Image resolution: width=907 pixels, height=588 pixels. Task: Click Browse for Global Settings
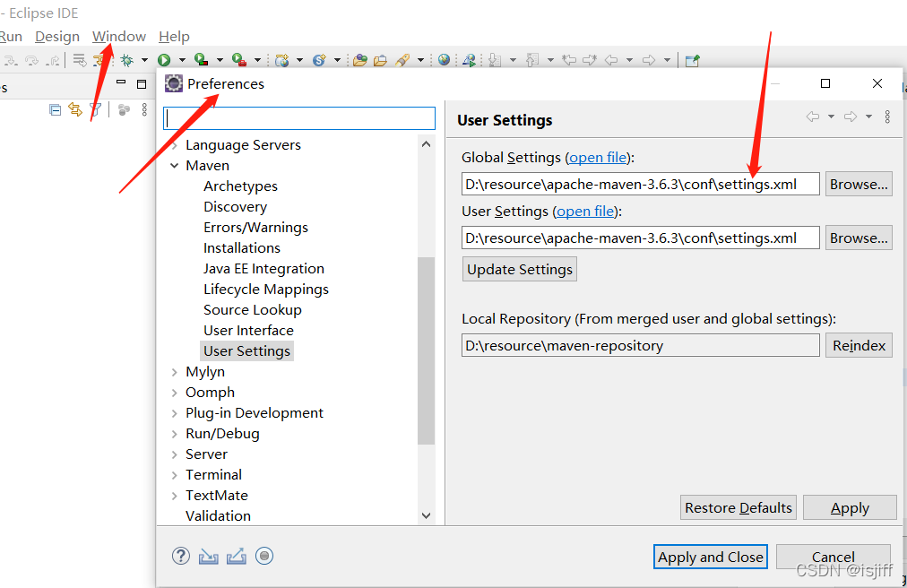859,184
